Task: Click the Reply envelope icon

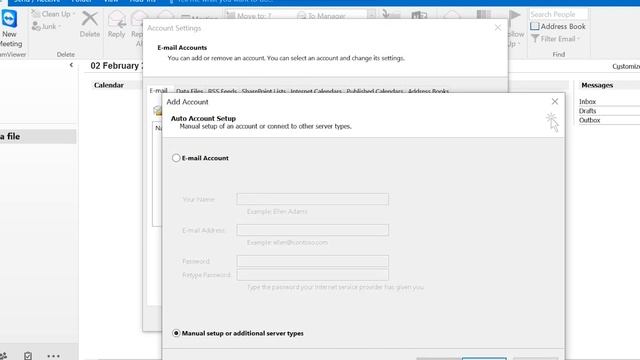Action: [117, 19]
